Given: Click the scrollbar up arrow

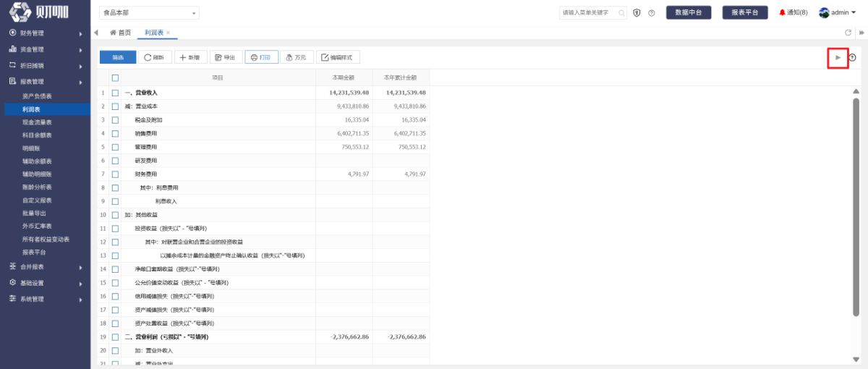Looking at the screenshot, I should pos(856,91).
